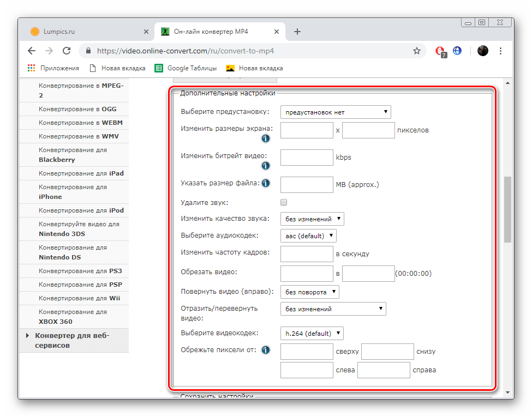The height and width of the screenshot is (417, 532).
Task: Open the audio codec aac dropdown
Action: (308, 235)
